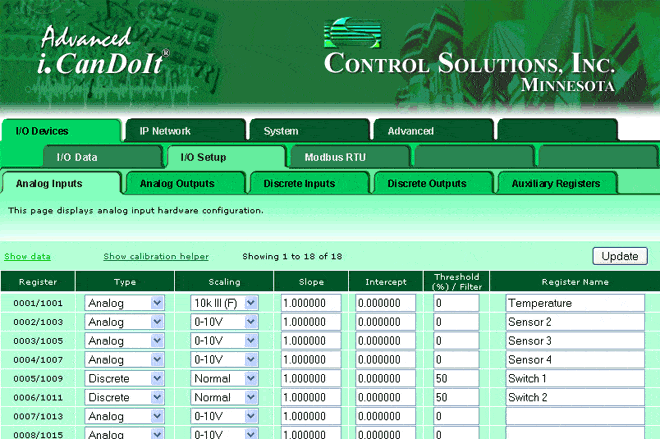Click Intercept field for register 0001/1001

(386, 303)
